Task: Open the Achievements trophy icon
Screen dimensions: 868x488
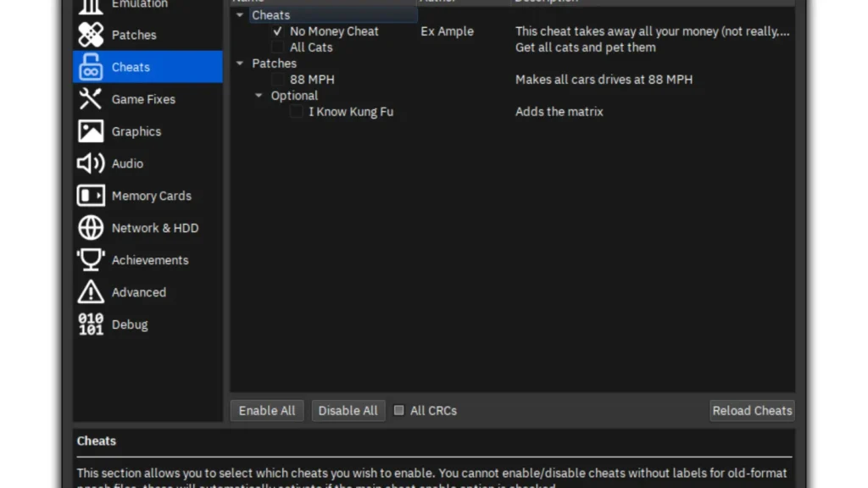Action: click(x=91, y=259)
